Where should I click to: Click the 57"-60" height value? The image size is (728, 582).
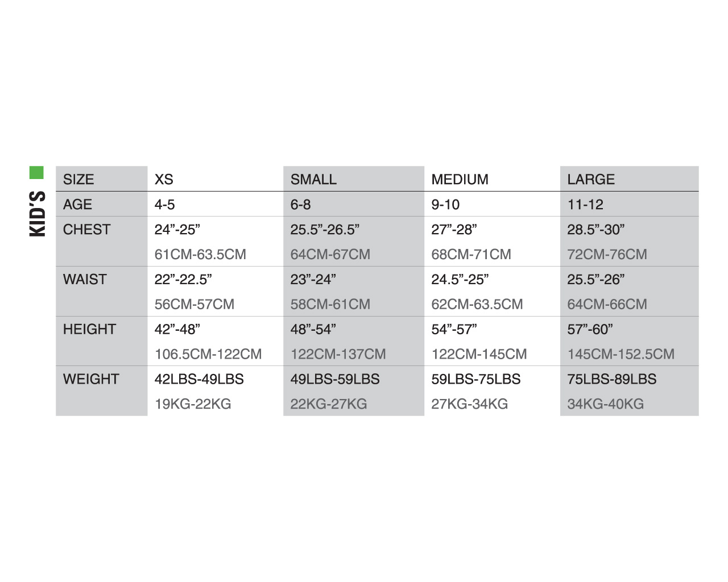[x=590, y=329]
